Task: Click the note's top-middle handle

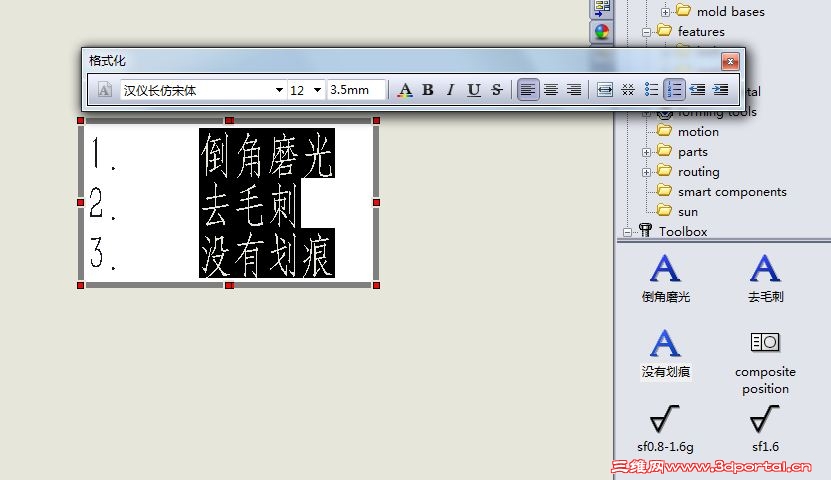Action: tap(229, 121)
